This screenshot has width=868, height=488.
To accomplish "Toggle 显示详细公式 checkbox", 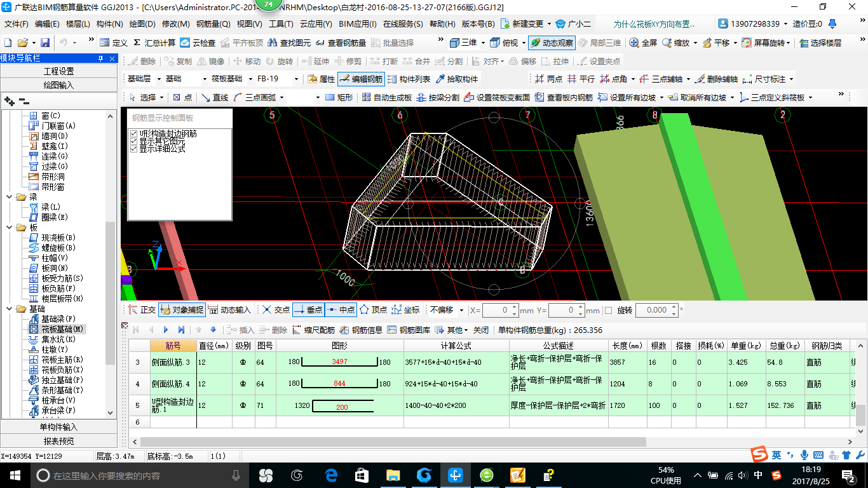I will [x=133, y=149].
